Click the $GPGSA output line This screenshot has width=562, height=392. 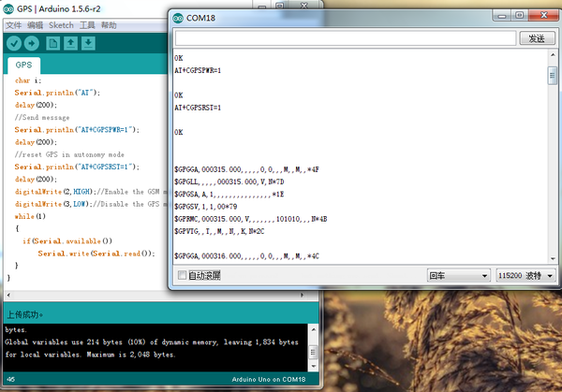tap(229, 194)
